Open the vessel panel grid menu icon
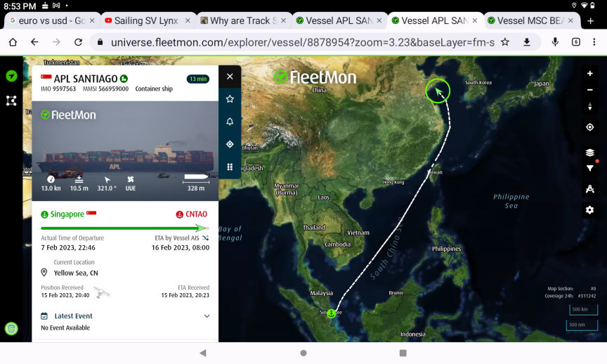This screenshot has height=364, width=607. pos(230,167)
